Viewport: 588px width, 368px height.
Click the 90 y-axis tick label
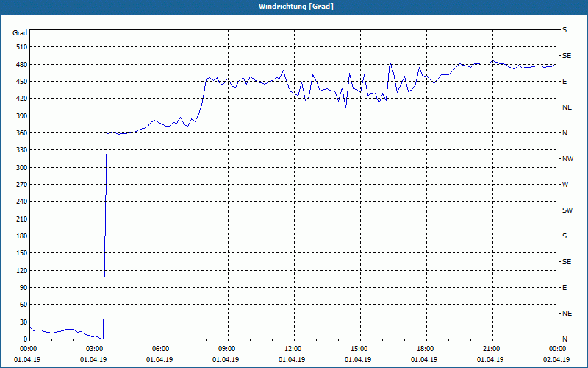24,288
